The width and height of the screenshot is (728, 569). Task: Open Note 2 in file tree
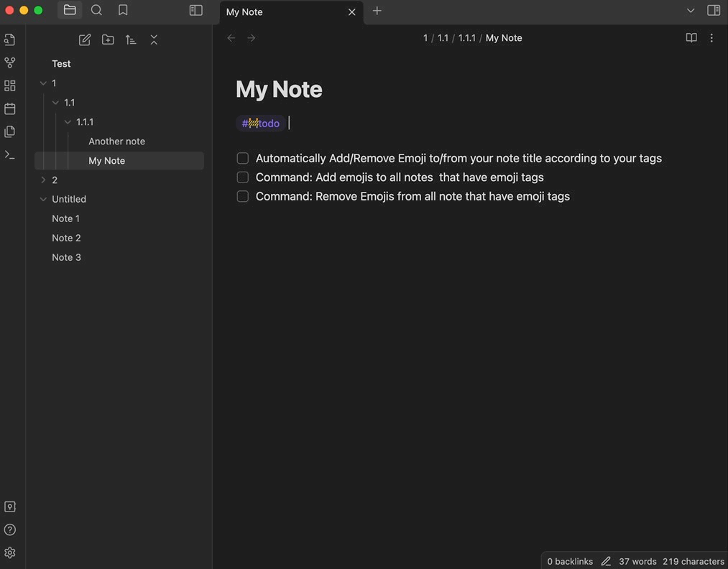pos(66,238)
